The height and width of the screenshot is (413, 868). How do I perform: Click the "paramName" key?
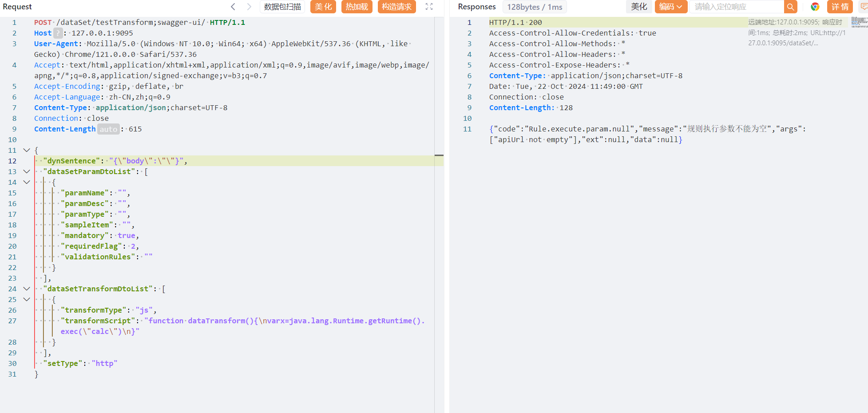point(85,193)
